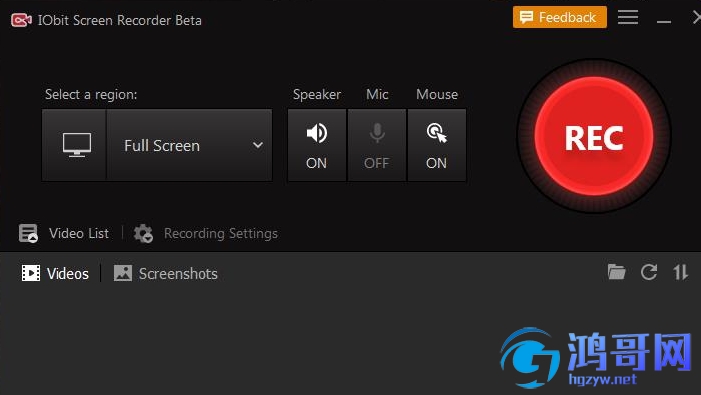Image resolution: width=701 pixels, height=395 pixels.
Task: Click the Video List icon
Action: click(x=28, y=233)
